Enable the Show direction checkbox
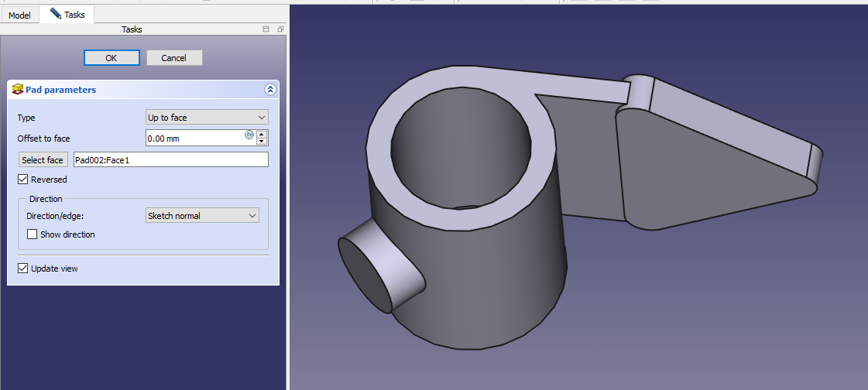Image resolution: width=868 pixels, height=390 pixels. (33, 234)
